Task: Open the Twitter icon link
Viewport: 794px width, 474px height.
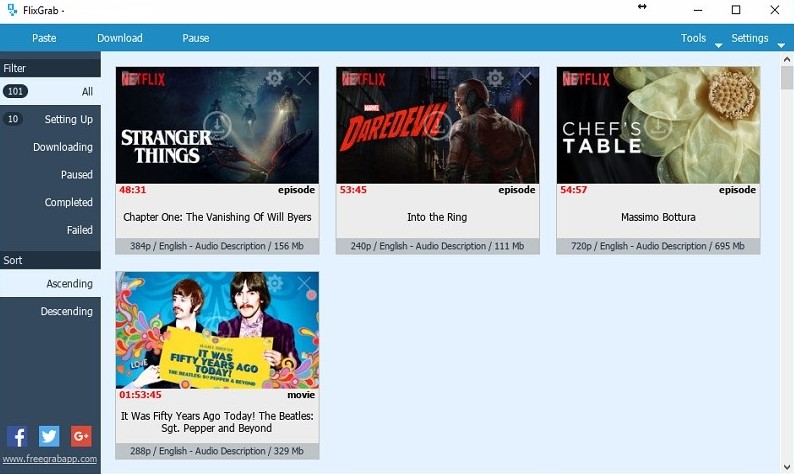Action: (x=49, y=437)
